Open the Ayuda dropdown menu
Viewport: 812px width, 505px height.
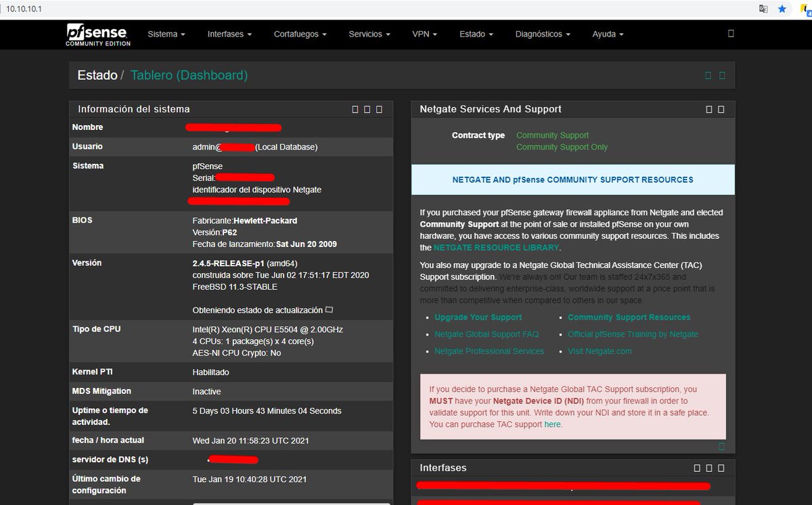point(608,34)
